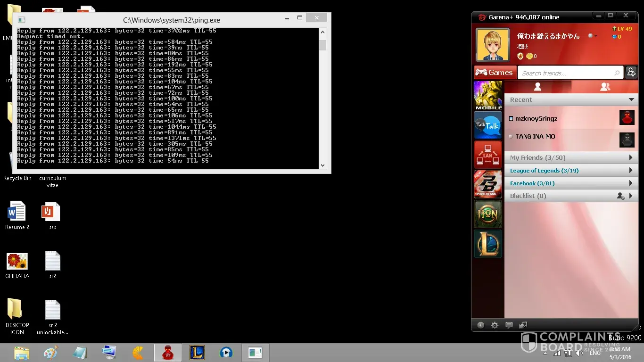Open Garena settings gear icon
This screenshot has width=644, height=362.
click(x=495, y=325)
